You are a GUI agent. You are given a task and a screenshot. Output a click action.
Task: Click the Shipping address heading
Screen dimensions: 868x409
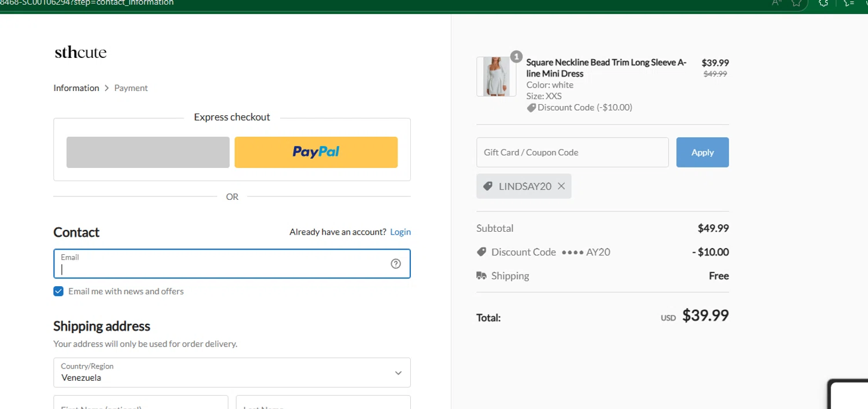click(x=102, y=326)
